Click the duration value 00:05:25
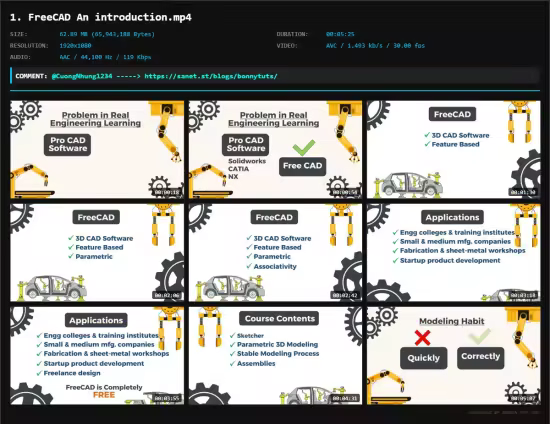 [340, 34]
